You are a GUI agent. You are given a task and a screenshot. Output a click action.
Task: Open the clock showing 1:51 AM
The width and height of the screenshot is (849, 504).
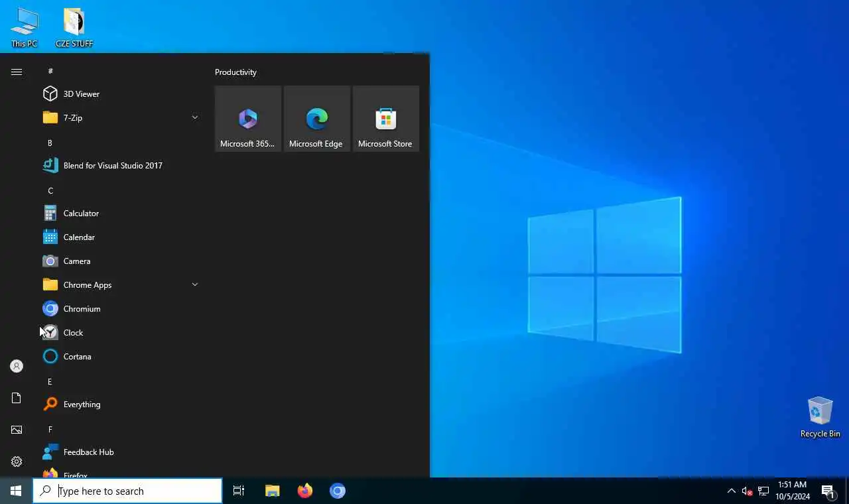pyautogui.click(x=792, y=491)
